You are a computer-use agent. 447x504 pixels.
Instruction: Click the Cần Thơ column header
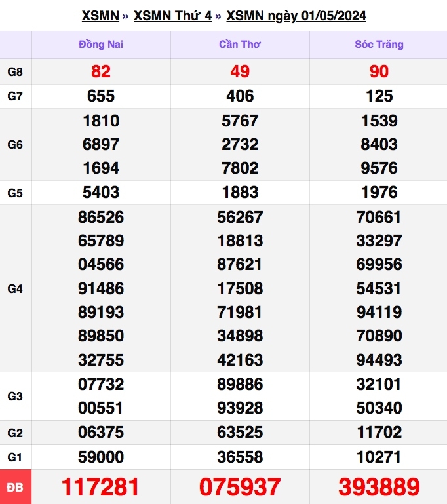240,45
